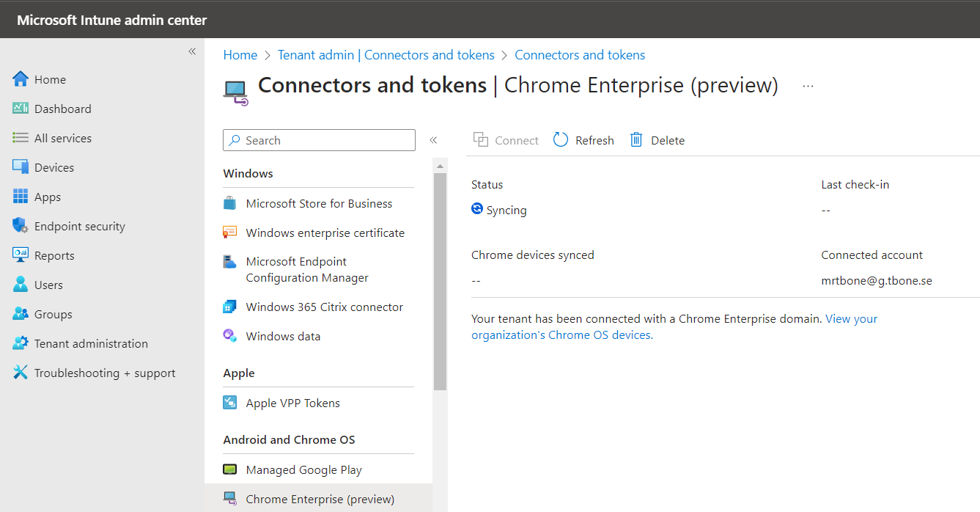Collapse the left navigation pane
Image resolution: width=980 pixels, height=512 pixels.
[x=192, y=51]
